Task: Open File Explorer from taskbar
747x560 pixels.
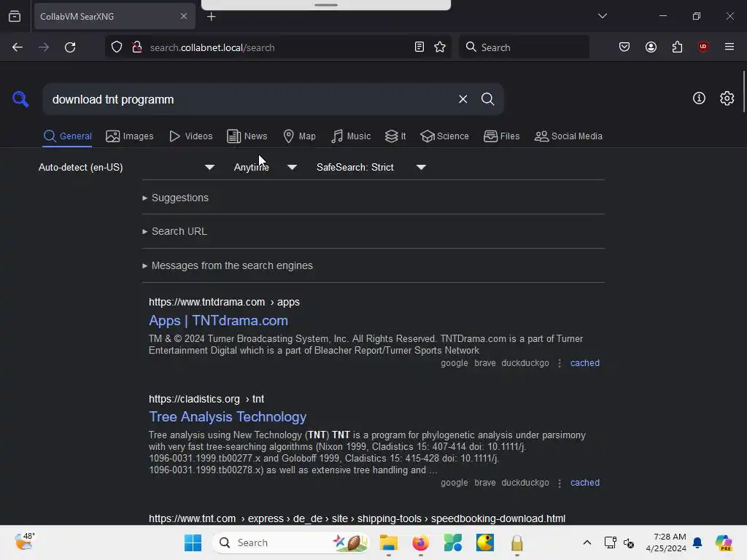Action: [388, 542]
